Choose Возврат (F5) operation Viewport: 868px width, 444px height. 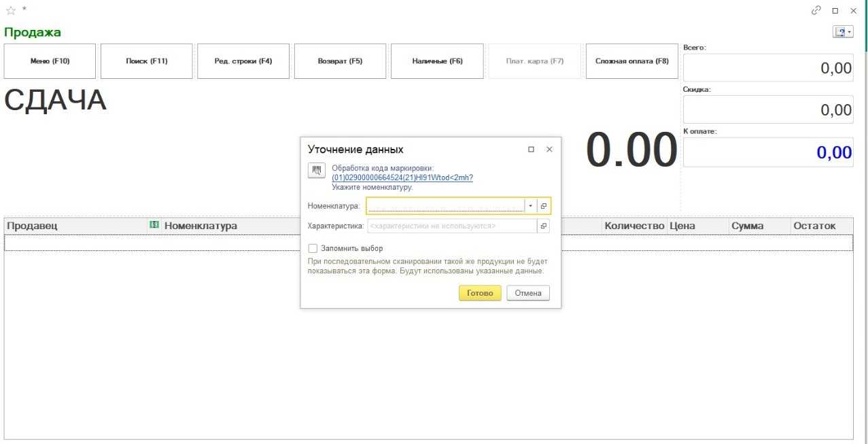(340, 61)
